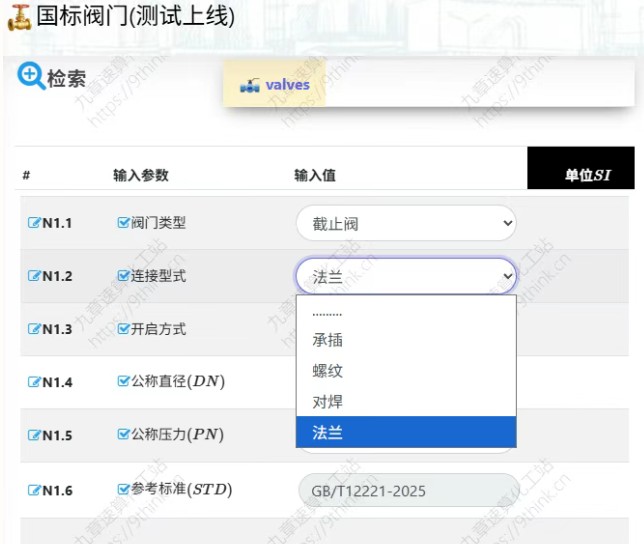Toggle the 阀门类型 checkbox

click(x=124, y=223)
